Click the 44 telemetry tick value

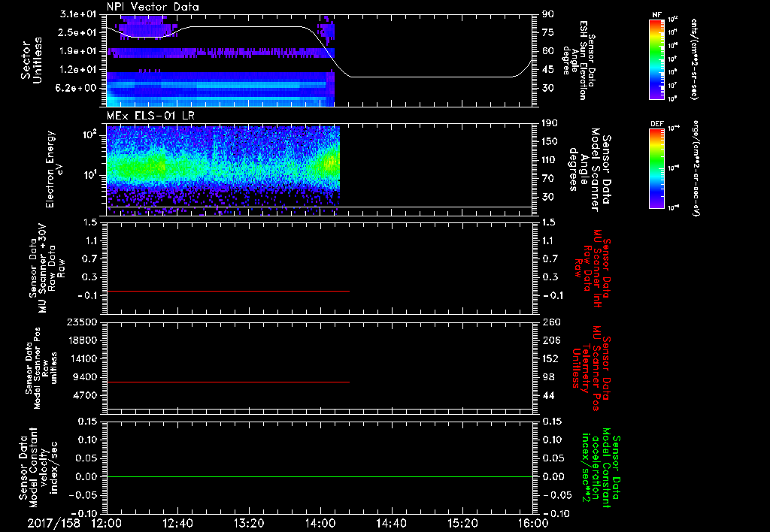click(x=548, y=395)
